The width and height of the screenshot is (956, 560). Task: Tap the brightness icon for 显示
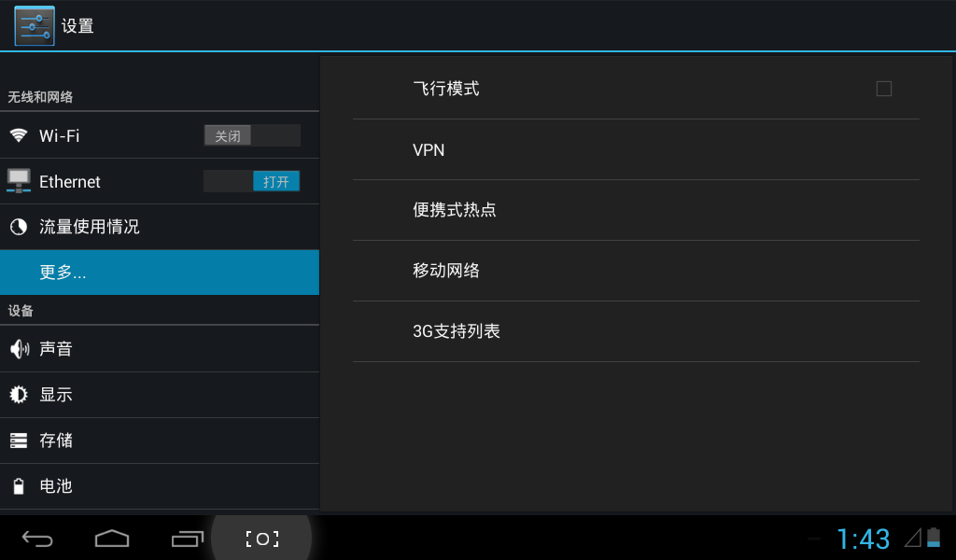19,394
